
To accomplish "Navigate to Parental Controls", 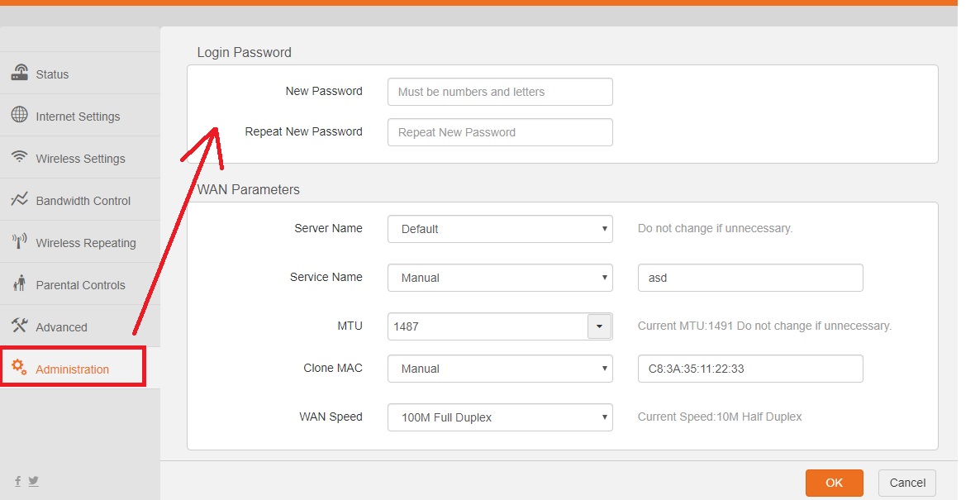I will pyautogui.click(x=80, y=283).
